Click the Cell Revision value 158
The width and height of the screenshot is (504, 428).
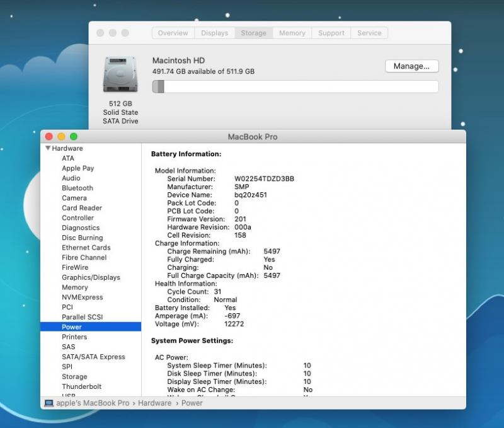[x=240, y=235]
